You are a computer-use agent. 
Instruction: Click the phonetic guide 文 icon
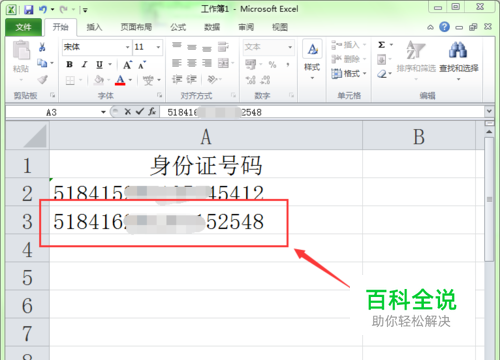tap(148, 80)
